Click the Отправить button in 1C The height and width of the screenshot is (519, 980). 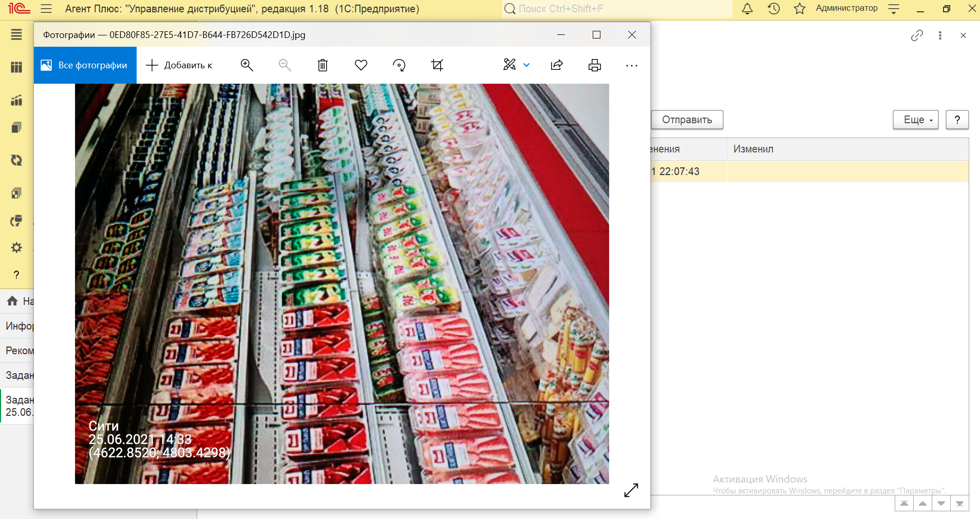[687, 120]
